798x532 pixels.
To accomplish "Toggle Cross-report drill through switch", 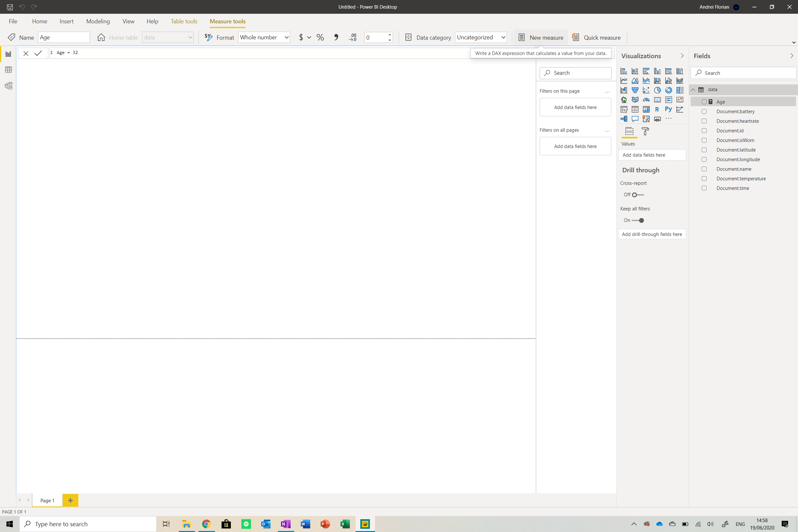I will (638, 195).
